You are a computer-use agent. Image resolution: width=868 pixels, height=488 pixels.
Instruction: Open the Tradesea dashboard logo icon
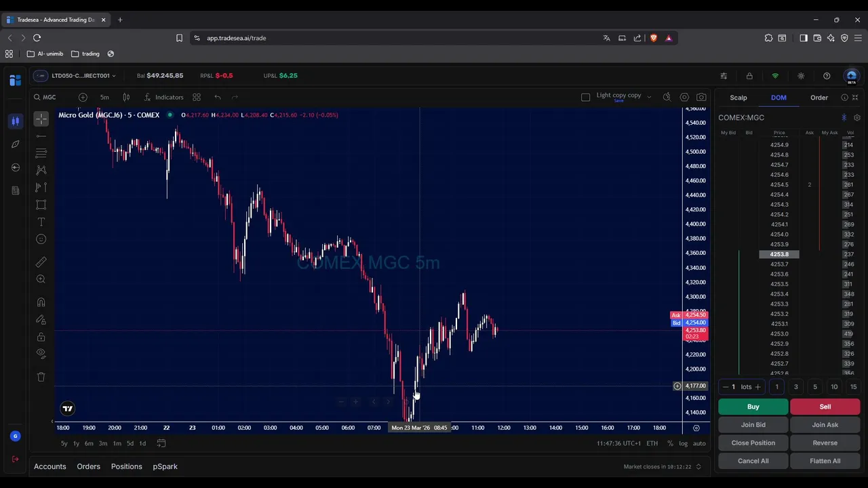click(15, 81)
